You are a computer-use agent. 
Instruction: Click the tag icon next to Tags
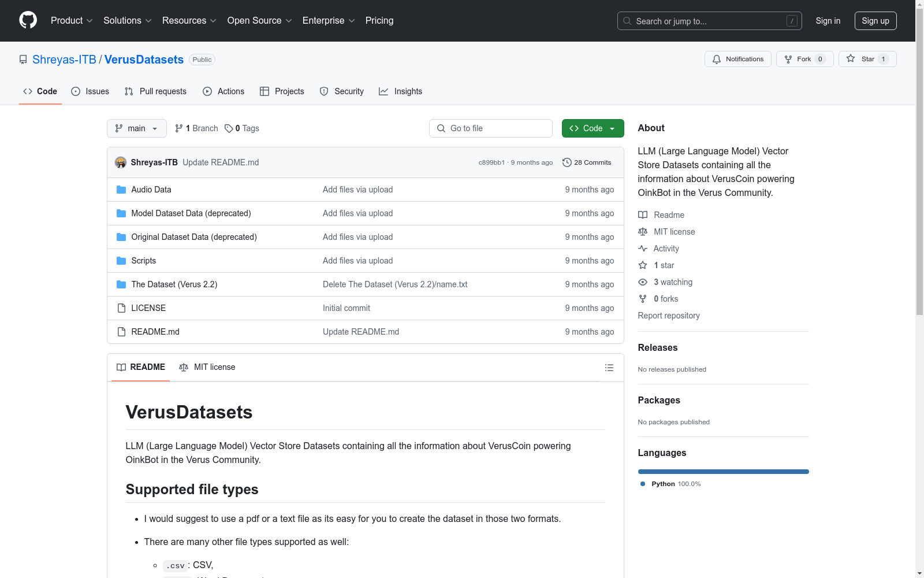229,128
